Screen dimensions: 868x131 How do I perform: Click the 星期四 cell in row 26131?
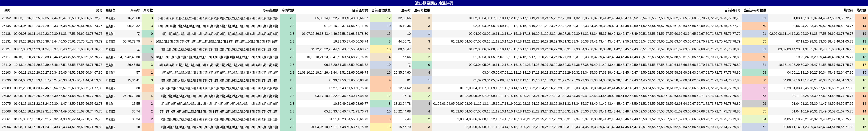[110, 42]
